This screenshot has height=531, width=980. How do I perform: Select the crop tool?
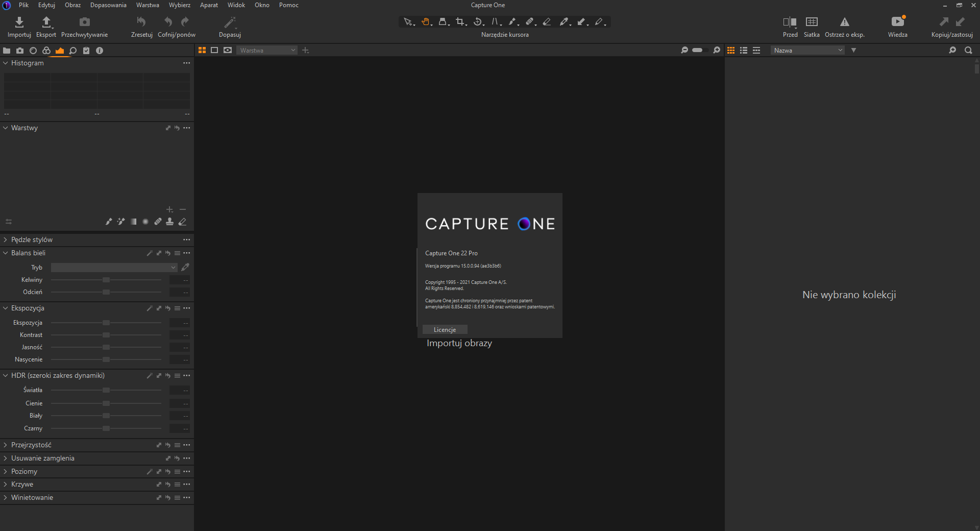[x=460, y=21]
